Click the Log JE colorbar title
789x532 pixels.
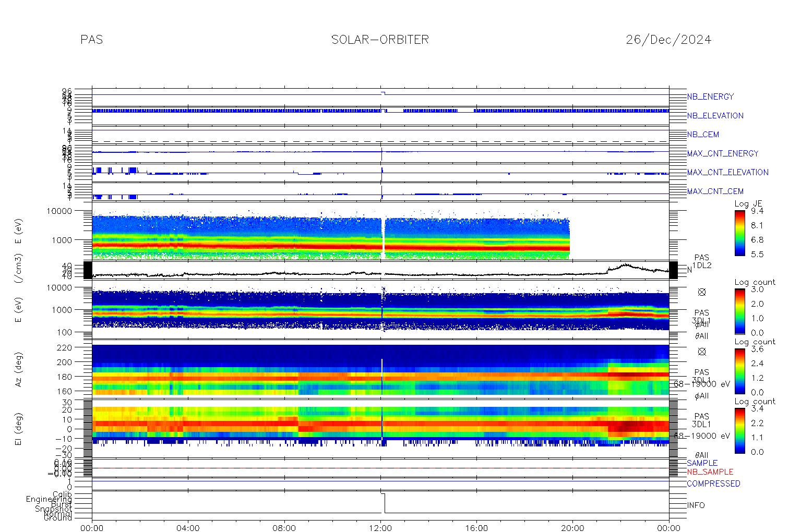pos(749,203)
